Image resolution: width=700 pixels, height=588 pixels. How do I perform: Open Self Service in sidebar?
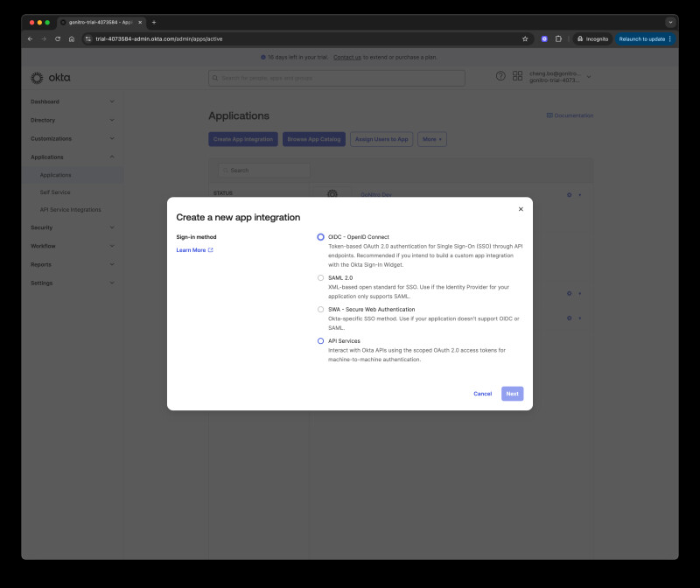pos(55,192)
